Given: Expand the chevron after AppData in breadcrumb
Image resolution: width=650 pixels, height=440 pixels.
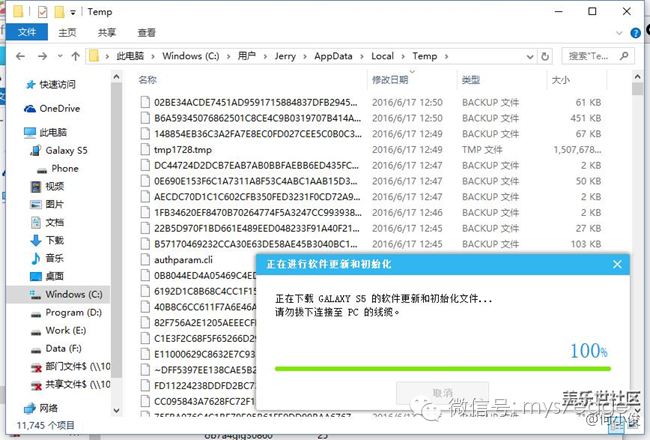Looking at the screenshot, I should point(362,56).
